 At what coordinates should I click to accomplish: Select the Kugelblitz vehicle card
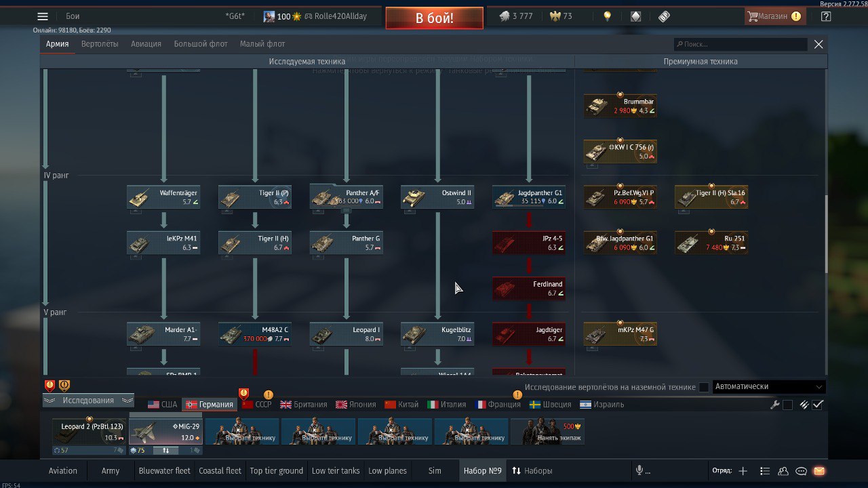point(437,333)
